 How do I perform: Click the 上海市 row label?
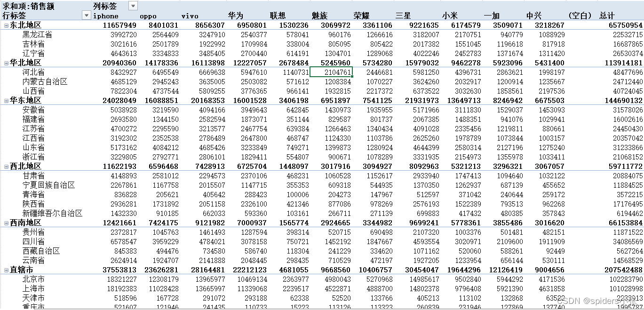(33, 288)
